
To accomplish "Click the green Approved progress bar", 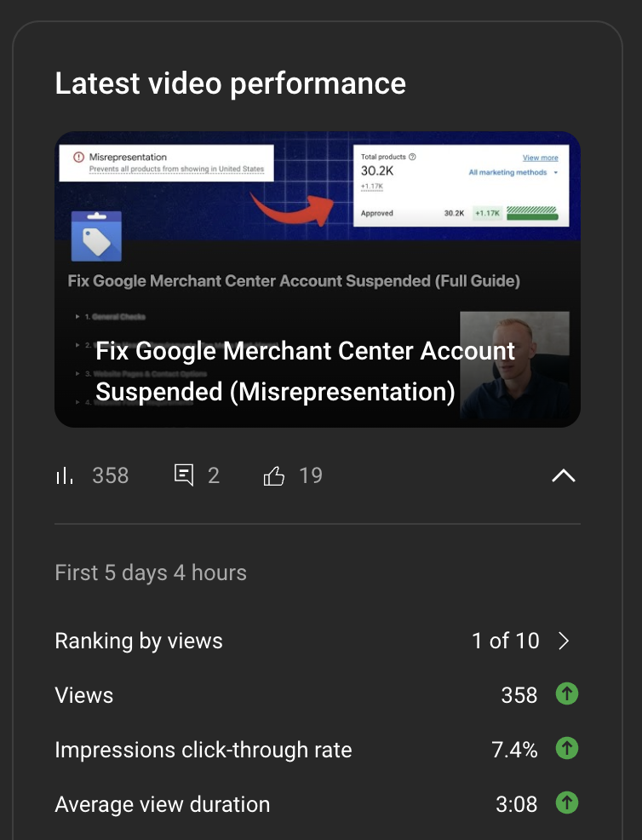I will 531,214.
